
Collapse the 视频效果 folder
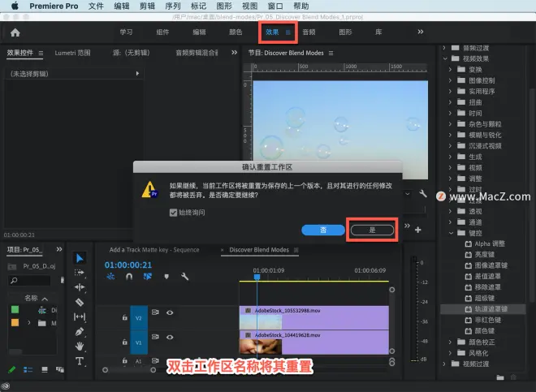pos(445,58)
